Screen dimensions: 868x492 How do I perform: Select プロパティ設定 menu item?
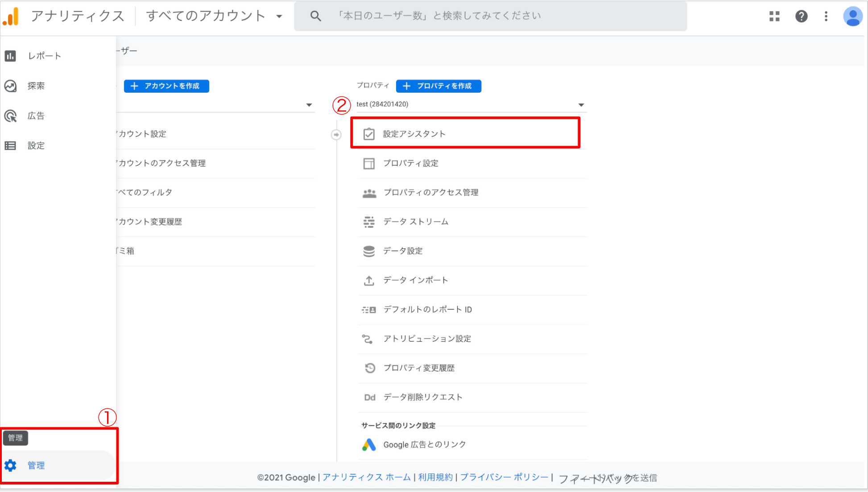[410, 163]
